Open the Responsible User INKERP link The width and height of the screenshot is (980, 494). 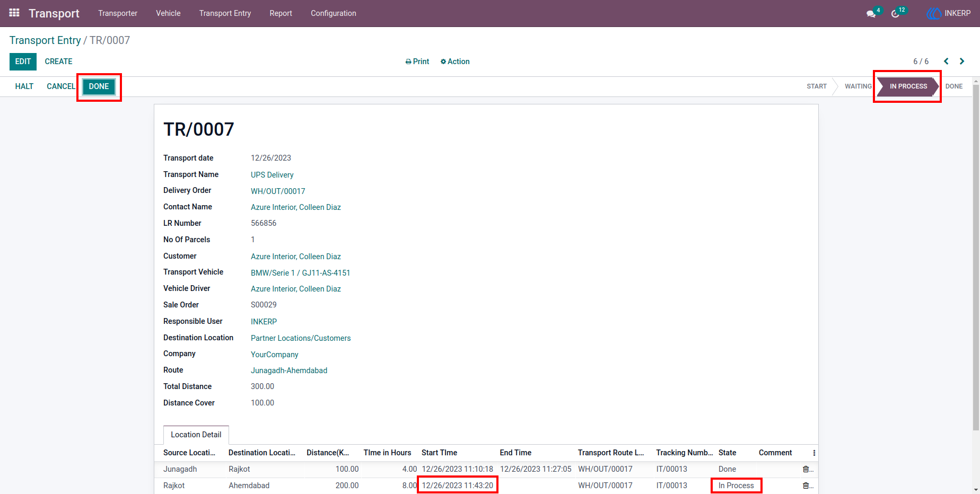[264, 322]
